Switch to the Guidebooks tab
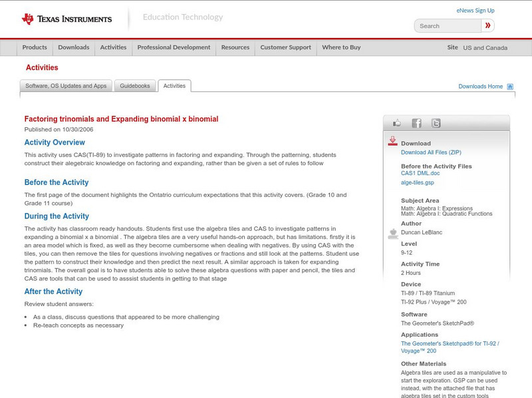 [135, 86]
